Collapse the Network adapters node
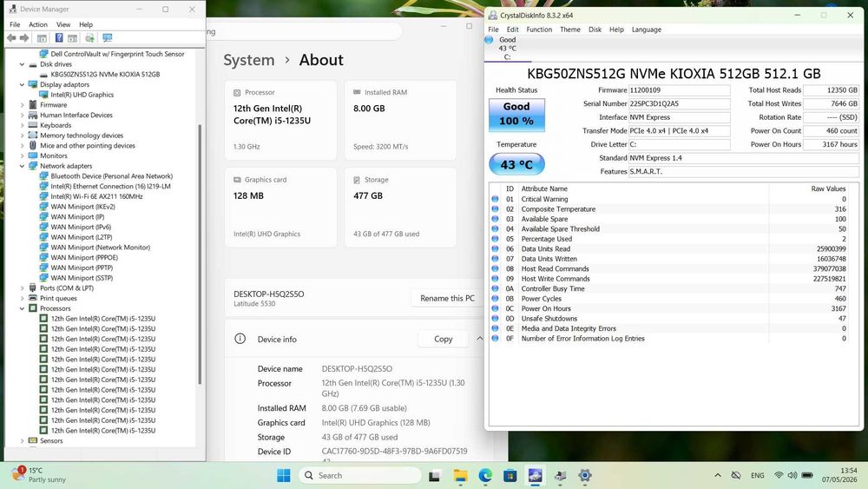868x489 pixels. click(22, 166)
